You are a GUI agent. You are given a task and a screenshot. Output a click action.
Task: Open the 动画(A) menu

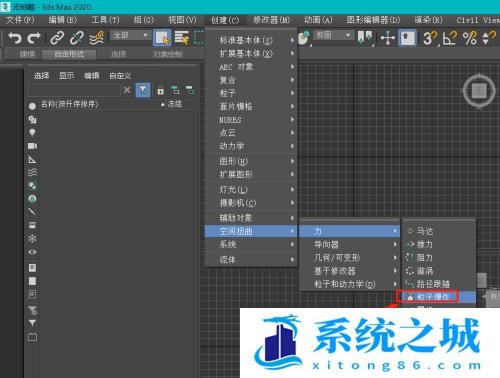(x=318, y=20)
